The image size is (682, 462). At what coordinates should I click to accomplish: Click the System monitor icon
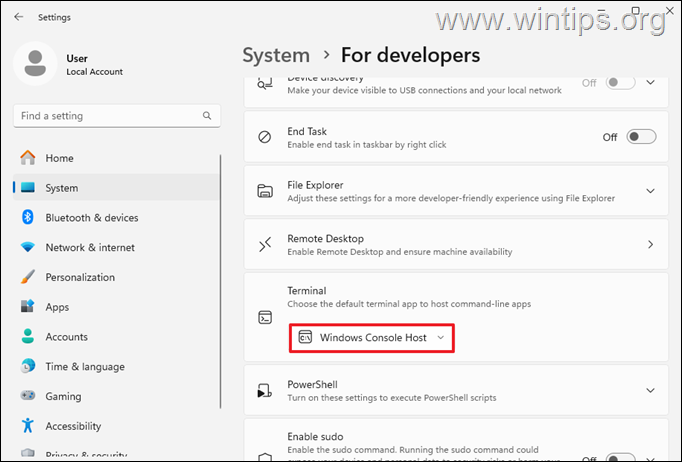tap(28, 187)
